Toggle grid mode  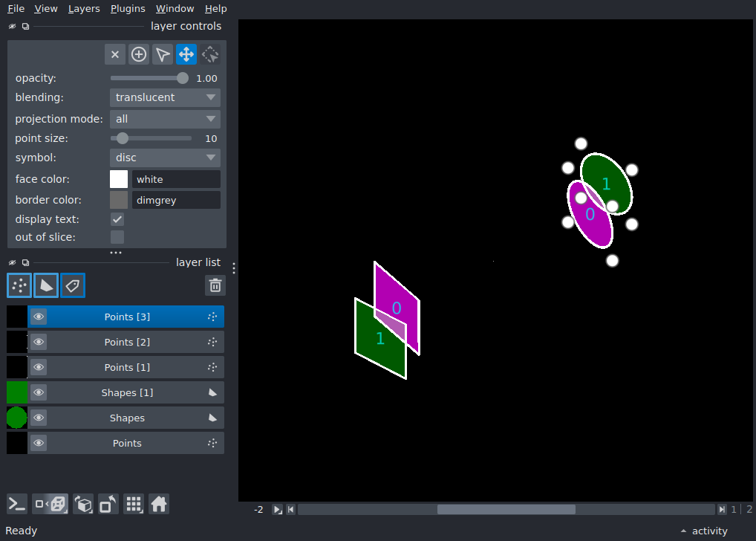(134, 505)
